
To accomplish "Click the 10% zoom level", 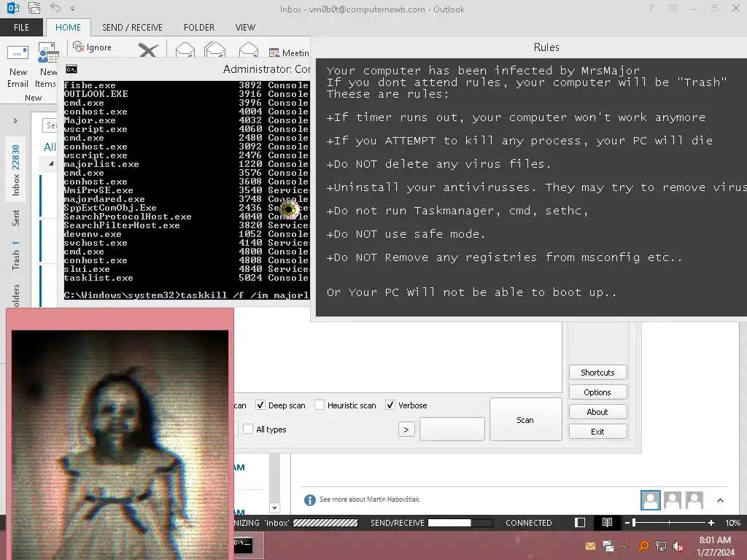I will (732, 523).
